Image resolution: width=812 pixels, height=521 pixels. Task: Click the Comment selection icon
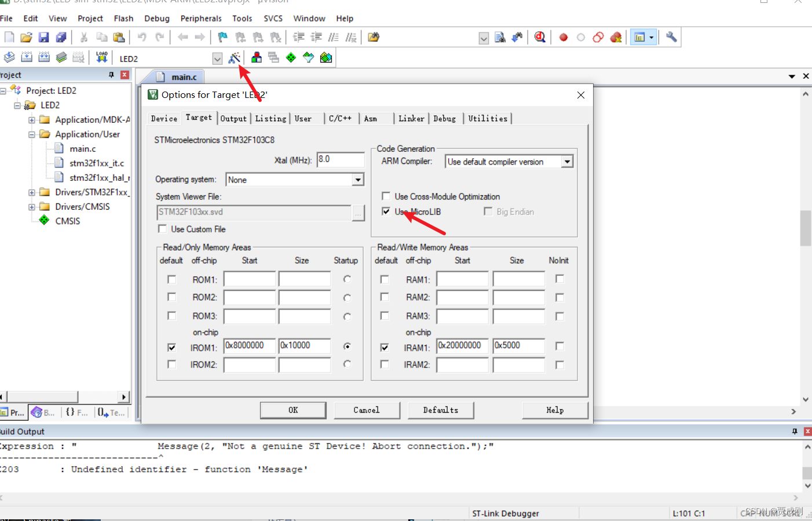(333, 38)
